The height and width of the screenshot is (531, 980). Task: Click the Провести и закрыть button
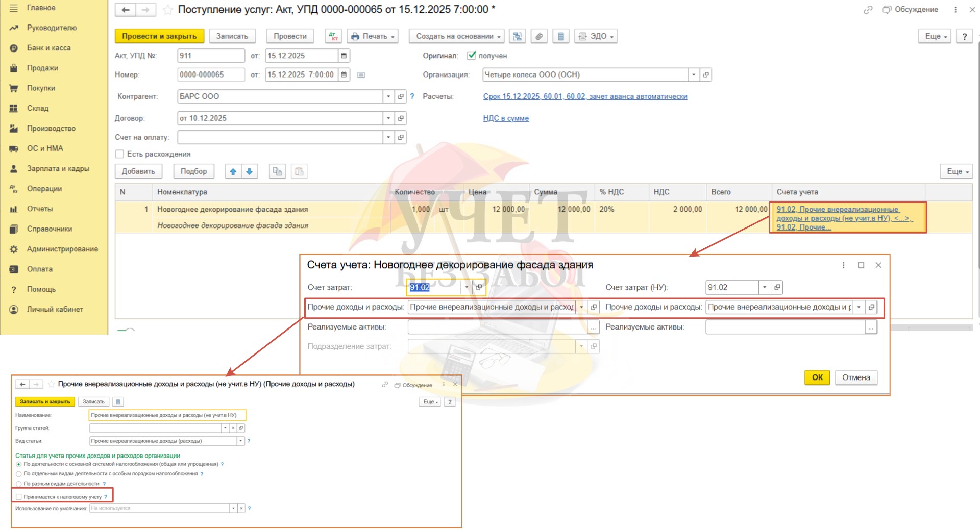pos(159,36)
